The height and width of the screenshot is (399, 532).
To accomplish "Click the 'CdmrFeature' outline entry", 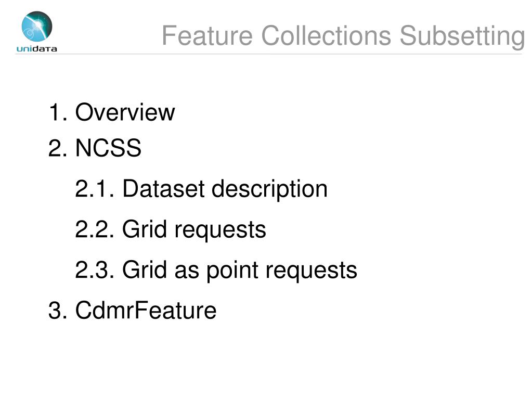I will tap(146, 310).
